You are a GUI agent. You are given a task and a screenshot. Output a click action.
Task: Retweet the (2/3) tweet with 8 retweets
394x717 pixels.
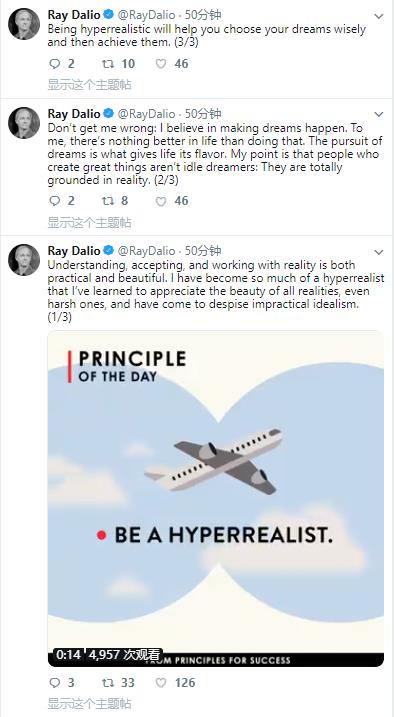click(108, 201)
